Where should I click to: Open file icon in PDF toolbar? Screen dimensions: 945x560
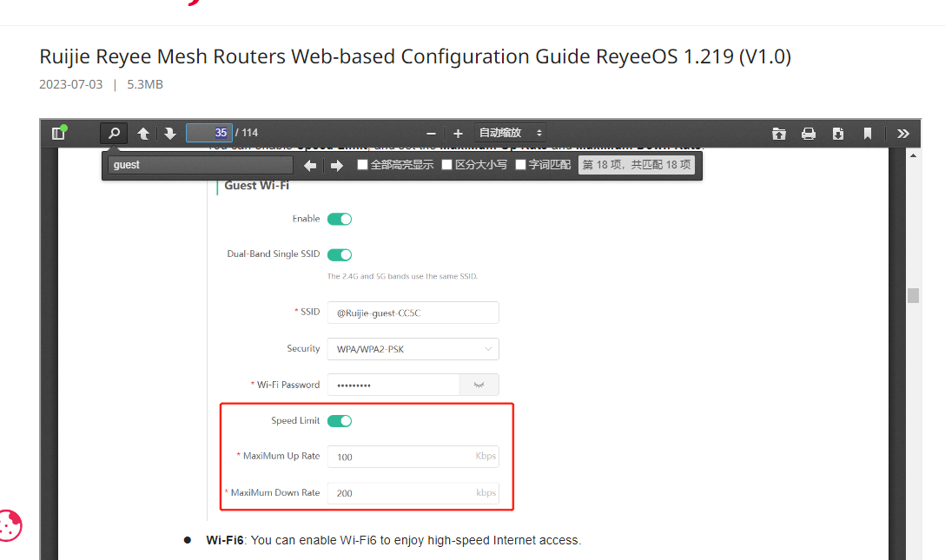pos(779,134)
